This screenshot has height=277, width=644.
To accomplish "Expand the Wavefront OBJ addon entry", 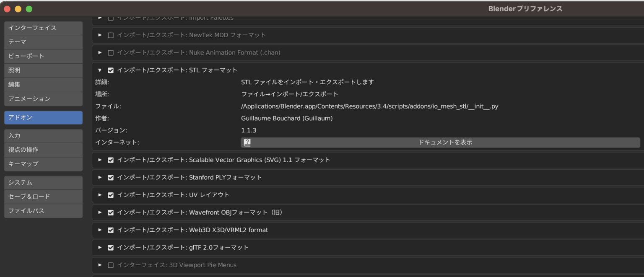I will click(x=100, y=212).
